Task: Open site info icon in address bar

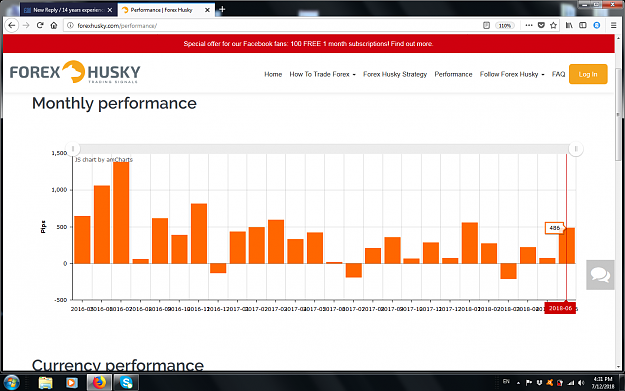Action: [x=70, y=26]
